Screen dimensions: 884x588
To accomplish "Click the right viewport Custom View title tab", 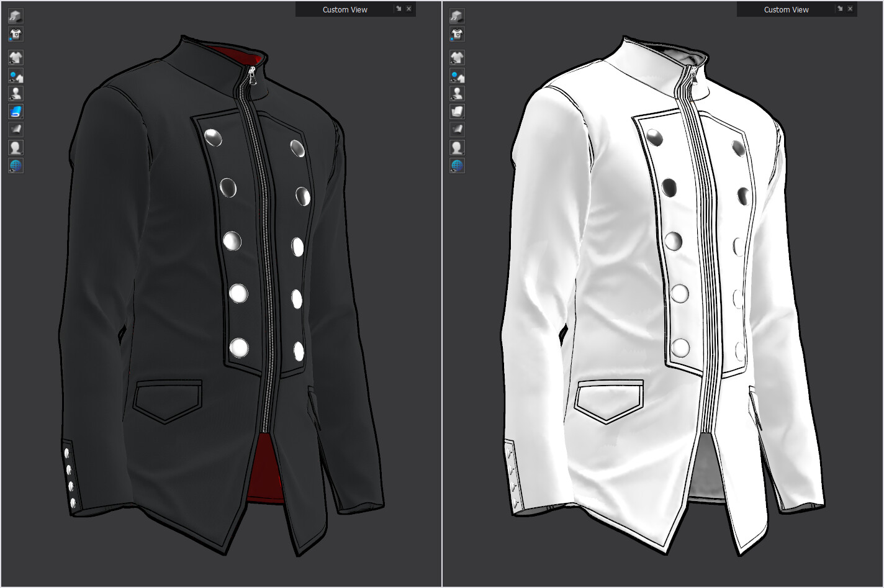I will tap(786, 9).
